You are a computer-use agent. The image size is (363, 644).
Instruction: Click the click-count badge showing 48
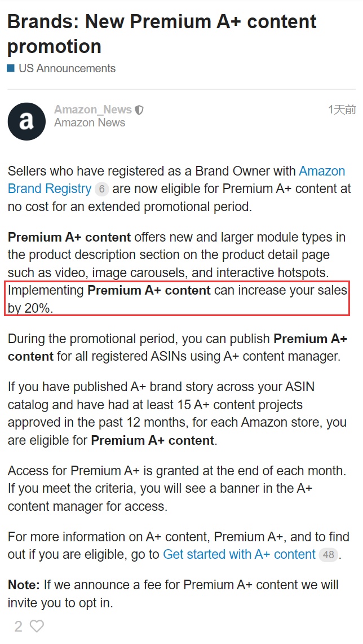point(328,555)
